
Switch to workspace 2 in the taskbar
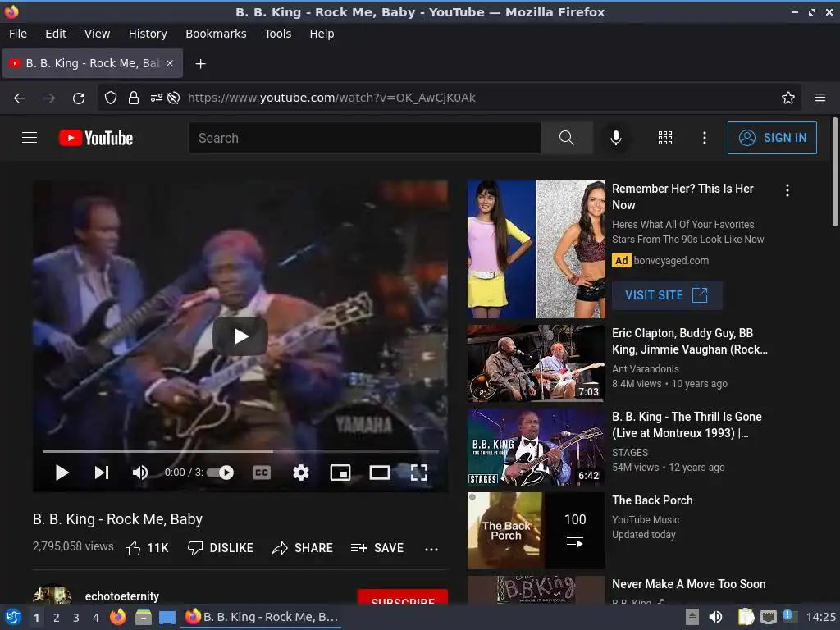click(x=56, y=618)
